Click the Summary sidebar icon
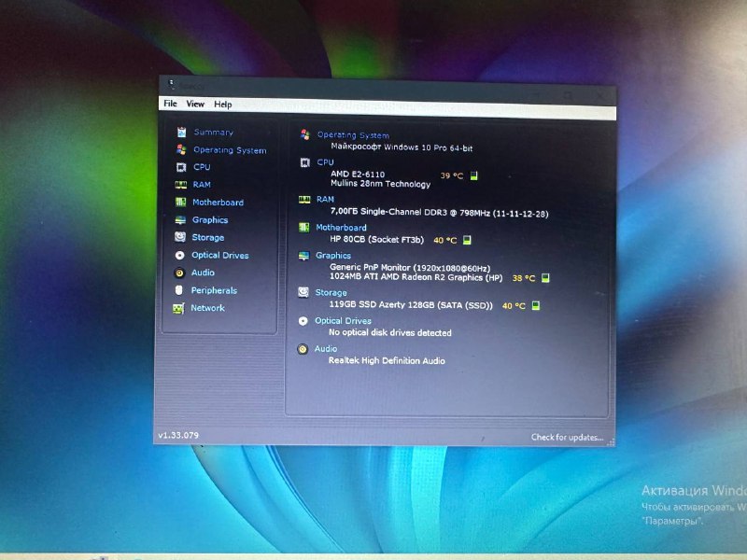The image size is (747, 560). [x=181, y=132]
